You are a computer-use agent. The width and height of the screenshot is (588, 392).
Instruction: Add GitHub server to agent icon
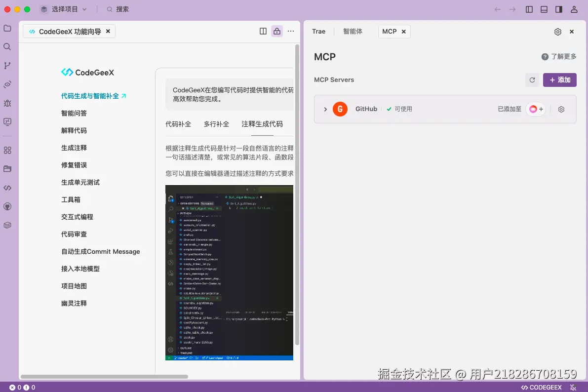pos(536,109)
